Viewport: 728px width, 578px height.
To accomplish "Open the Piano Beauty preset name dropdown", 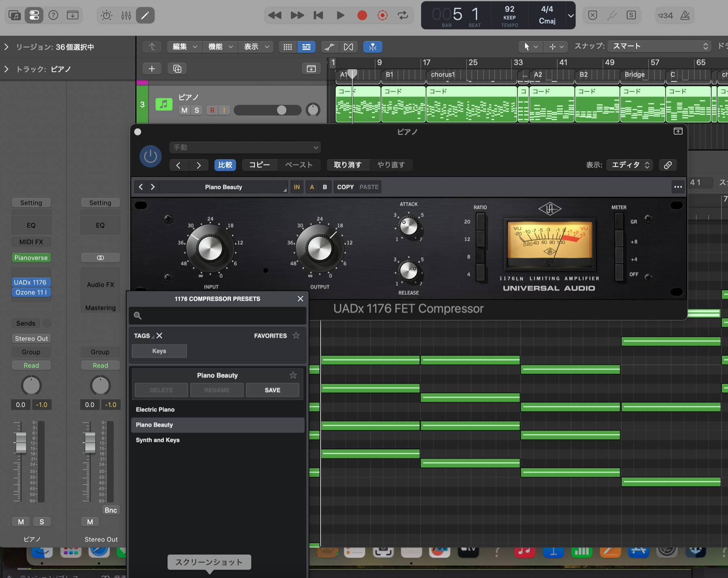I will pyautogui.click(x=224, y=187).
